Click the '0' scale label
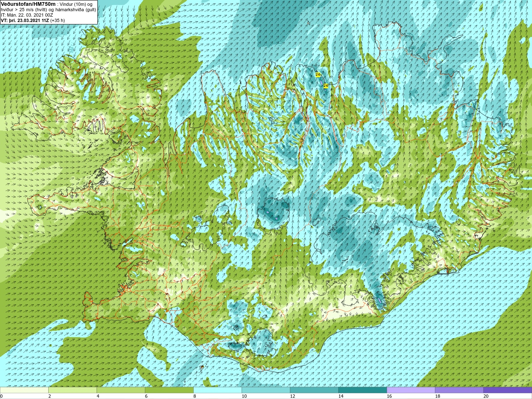Screen dimensions: 532x399 [x=1, y=396]
